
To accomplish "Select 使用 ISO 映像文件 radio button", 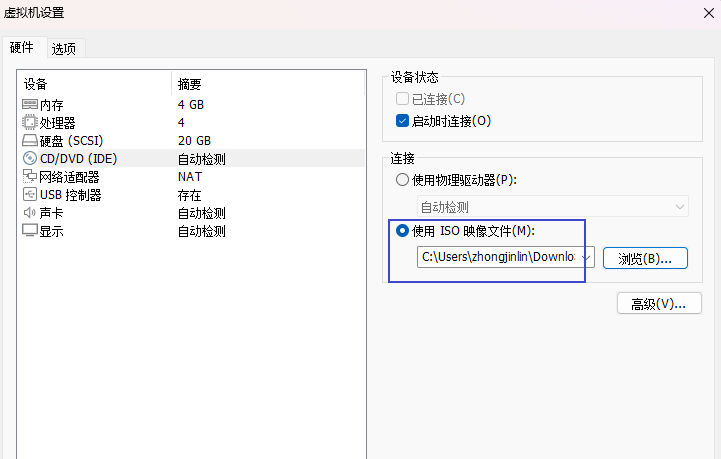I will tap(403, 231).
